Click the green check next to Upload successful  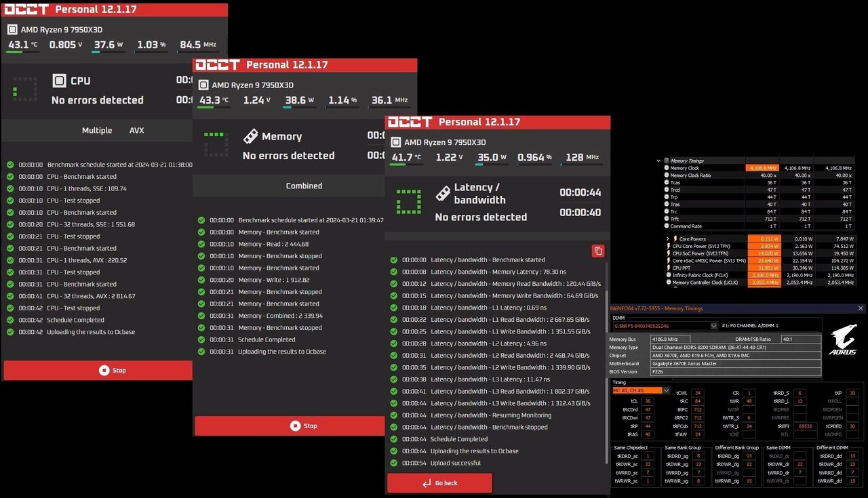394,463
